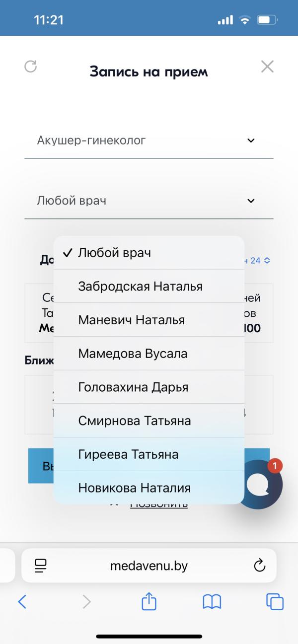This screenshot has height=644, width=298.
Task: Open the Safari share sheet
Action: point(149,602)
